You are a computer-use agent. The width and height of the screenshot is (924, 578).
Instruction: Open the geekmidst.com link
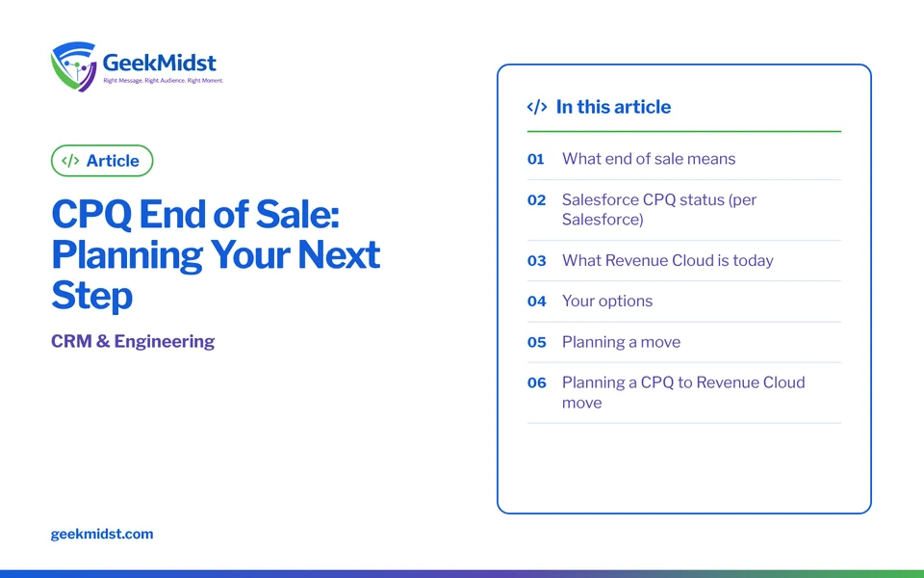pos(102,534)
